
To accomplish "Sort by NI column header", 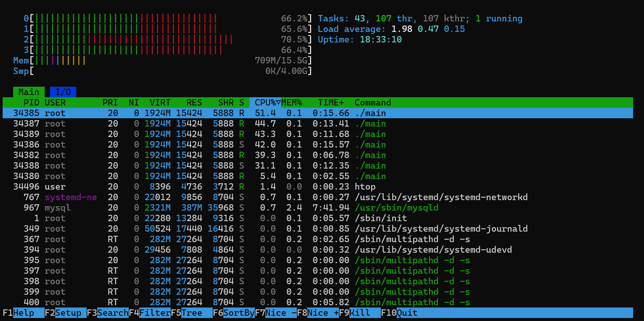I will pos(134,102).
